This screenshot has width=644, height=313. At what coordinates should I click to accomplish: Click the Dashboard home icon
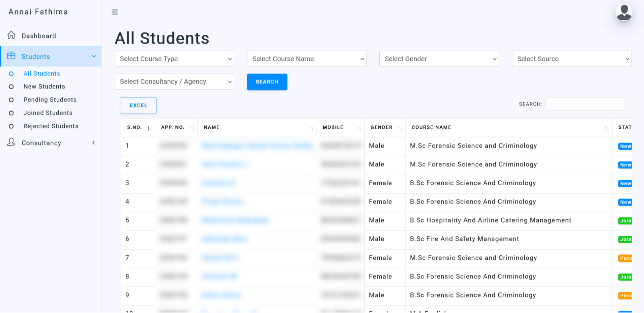pos(11,35)
